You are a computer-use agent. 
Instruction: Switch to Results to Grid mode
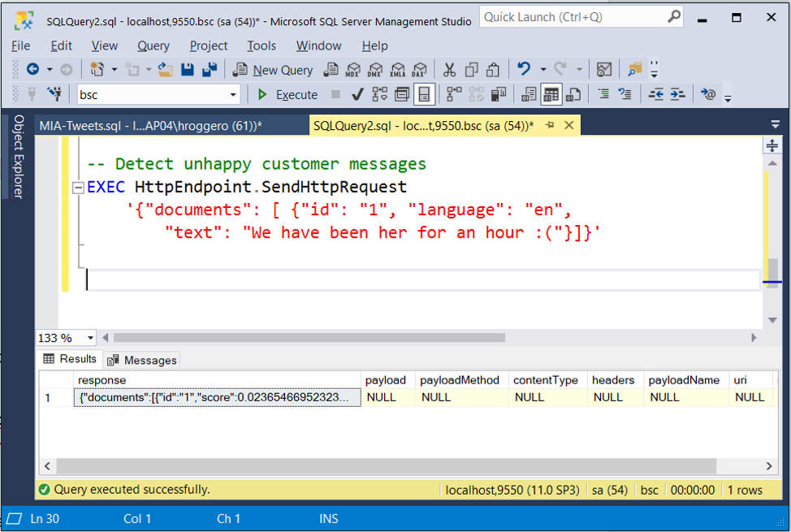pos(551,94)
